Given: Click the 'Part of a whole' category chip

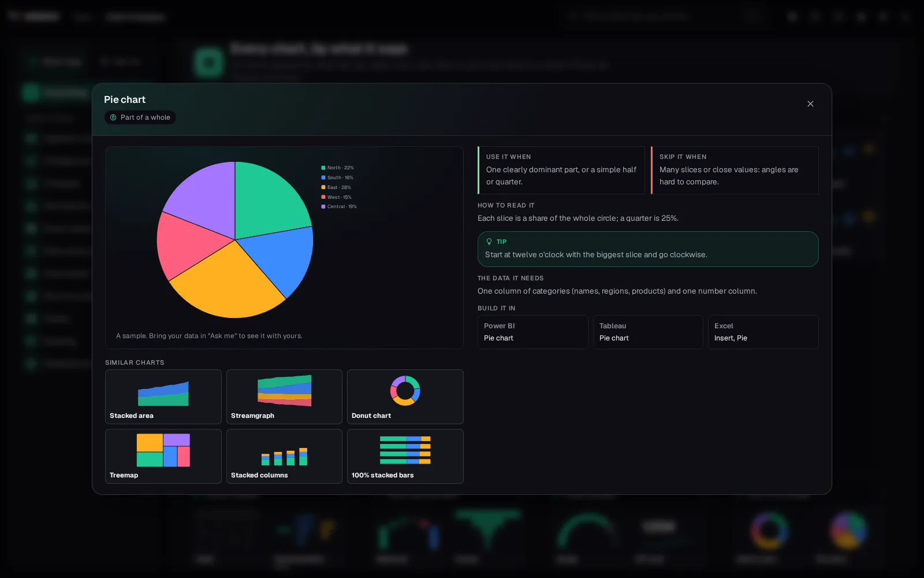Looking at the screenshot, I should [x=140, y=117].
